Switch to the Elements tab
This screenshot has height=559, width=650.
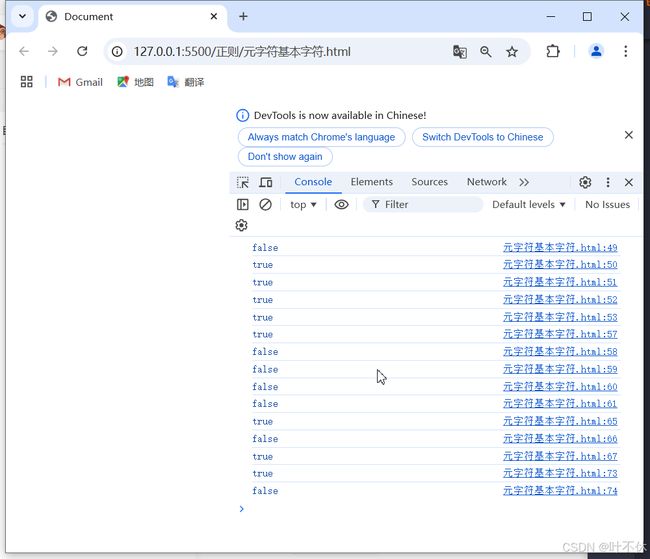(371, 182)
